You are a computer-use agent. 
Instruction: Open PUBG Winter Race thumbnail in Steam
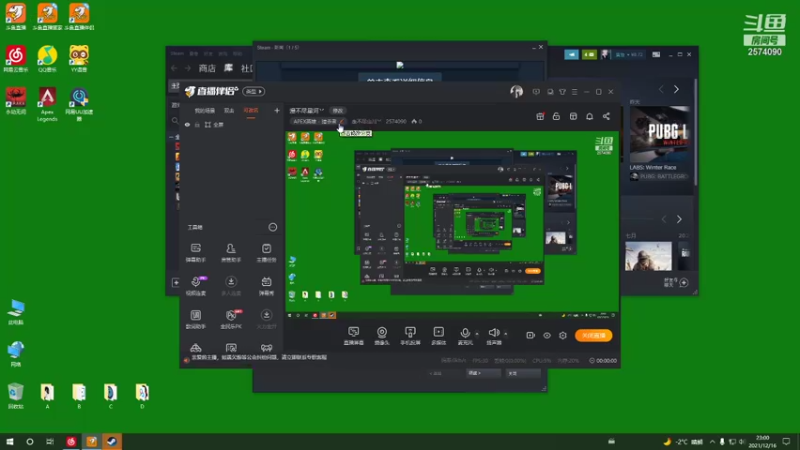659,134
